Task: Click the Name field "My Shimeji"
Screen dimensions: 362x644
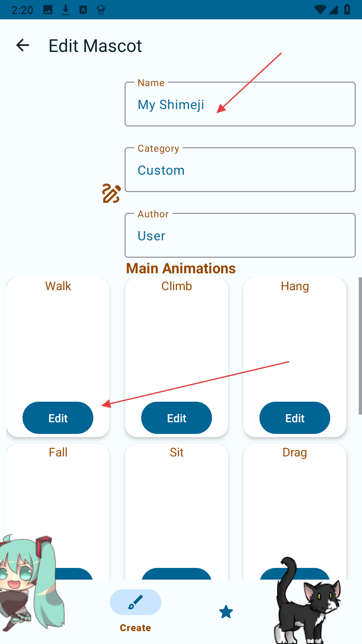Action: (x=240, y=105)
